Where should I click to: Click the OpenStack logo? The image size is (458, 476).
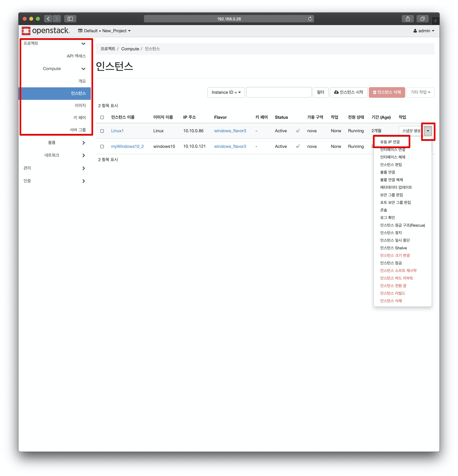[45, 31]
